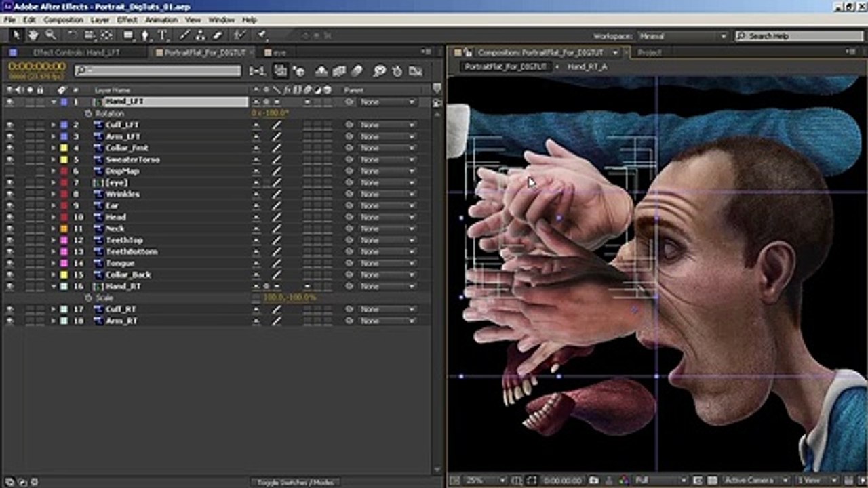Hide the Tongue layer
This screenshot has height=488, width=868.
coord(9,263)
